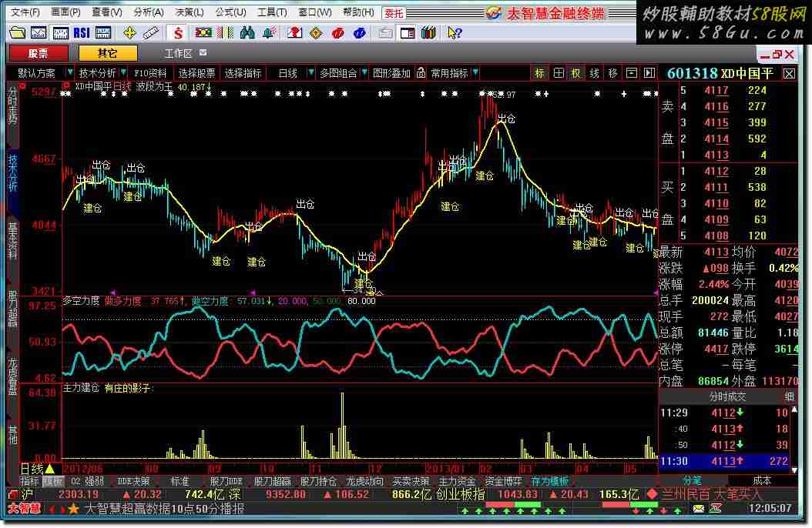The width and height of the screenshot is (812, 528).
Task: Click the red-green striped bars icon
Action: (x=225, y=33)
